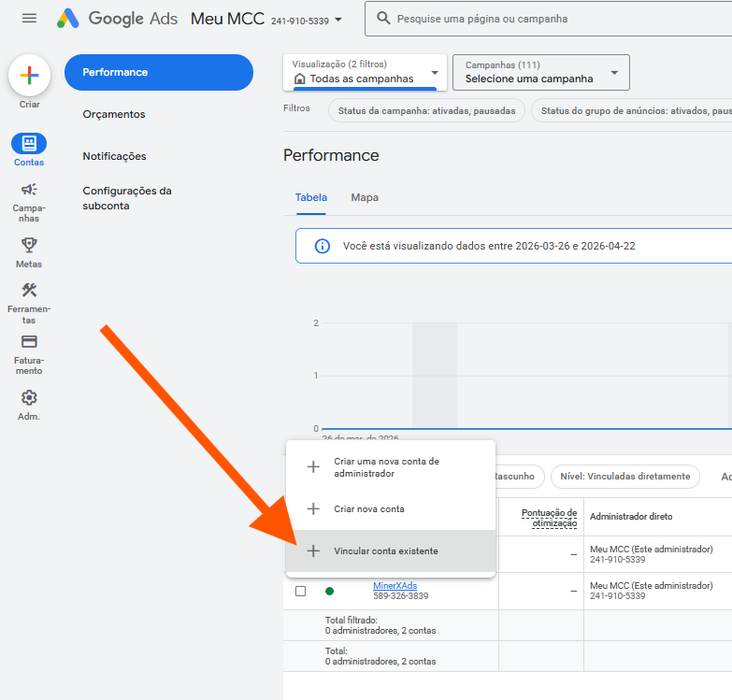Click the colorful Criar plus button
This screenshot has width=732, height=700.
29,75
